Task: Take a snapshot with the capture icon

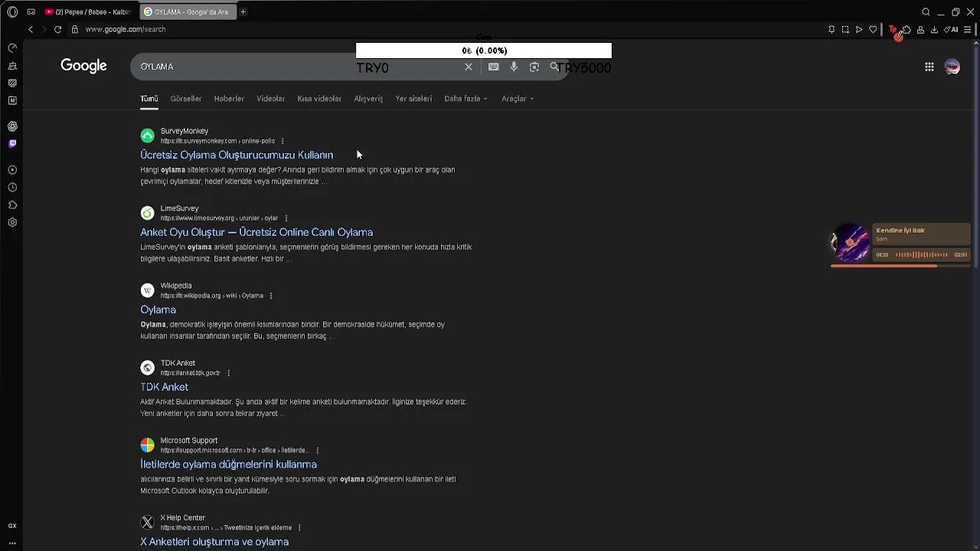Action: pos(845,30)
